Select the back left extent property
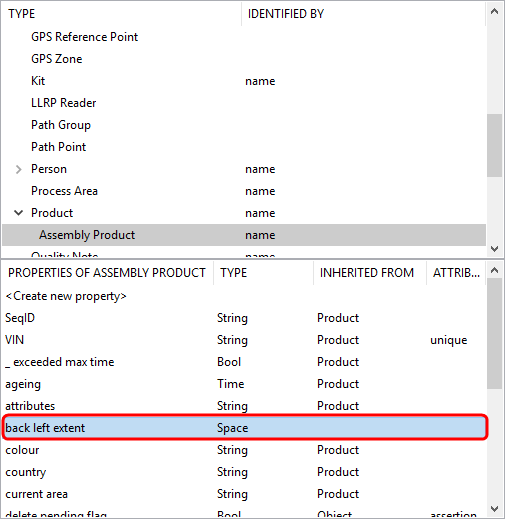 coord(244,428)
